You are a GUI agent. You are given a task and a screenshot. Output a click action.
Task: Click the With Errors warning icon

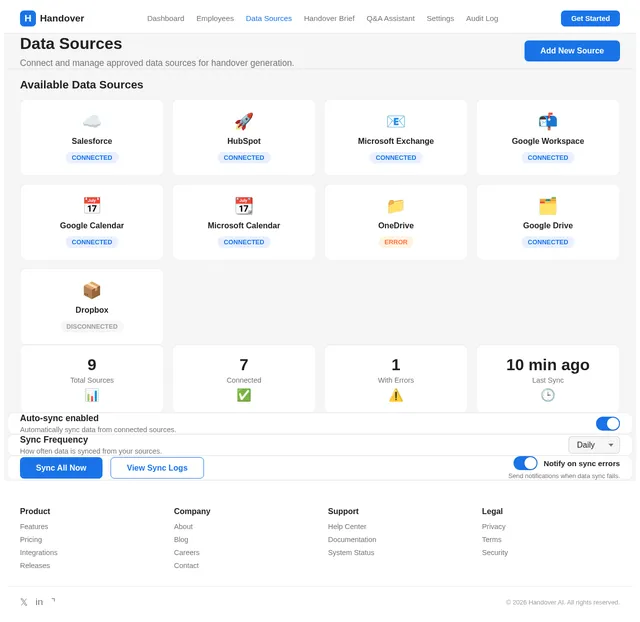(x=396, y=395)
